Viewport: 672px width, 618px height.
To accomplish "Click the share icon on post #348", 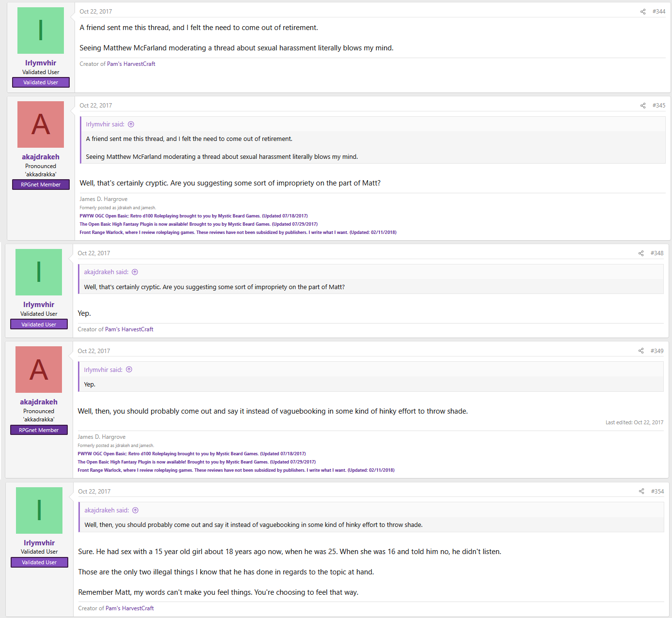I will 641,253.
